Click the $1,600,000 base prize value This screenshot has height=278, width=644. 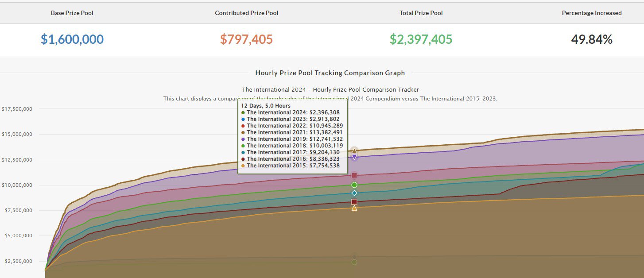click(72, 39)
